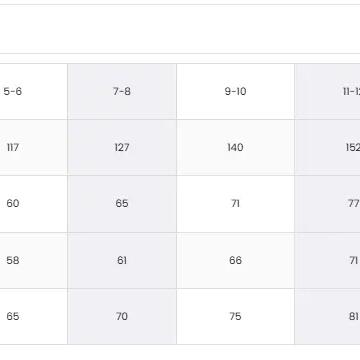The image size is (360, 360).
Task: Select the 7-8 age column header
Action: (122, 91)
